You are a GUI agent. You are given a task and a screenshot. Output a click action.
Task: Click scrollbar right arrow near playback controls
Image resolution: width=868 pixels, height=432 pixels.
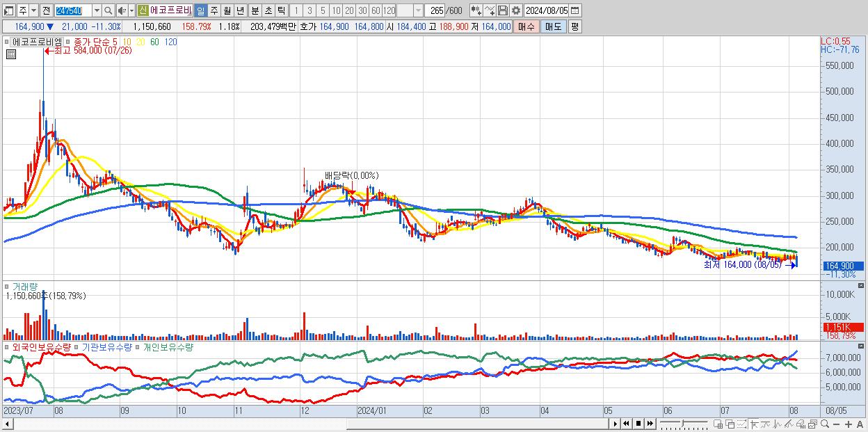click(x=615, y=424)
